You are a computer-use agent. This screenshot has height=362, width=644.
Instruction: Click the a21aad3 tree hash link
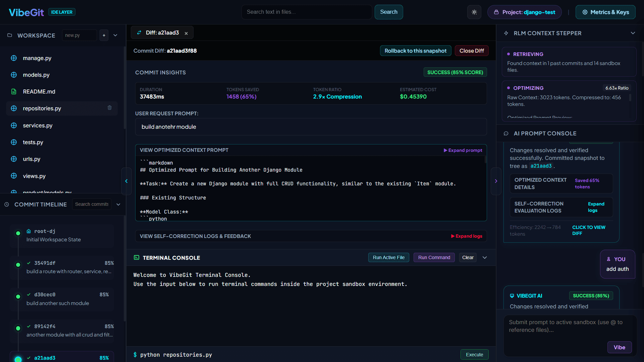tap(541, 166)
